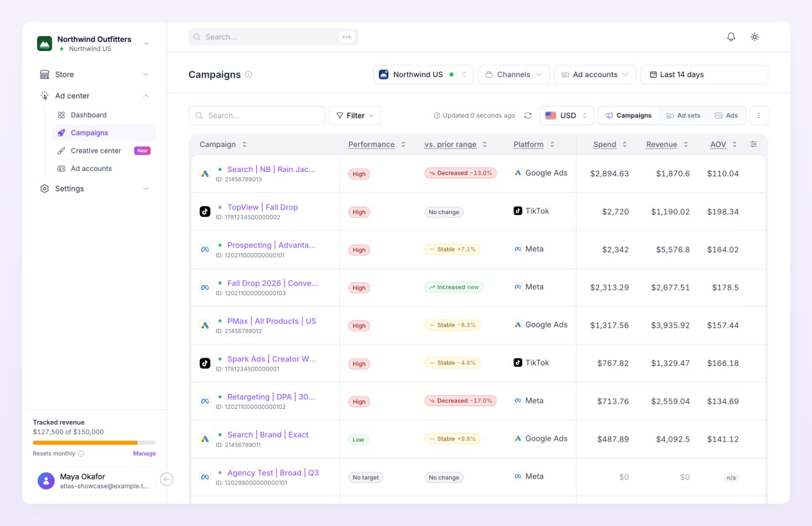The width and height of the screenshot is (812, 526).
Task: Click Google Ads icon of Search NB Rain Jacket row
Action: coord(205,174)
